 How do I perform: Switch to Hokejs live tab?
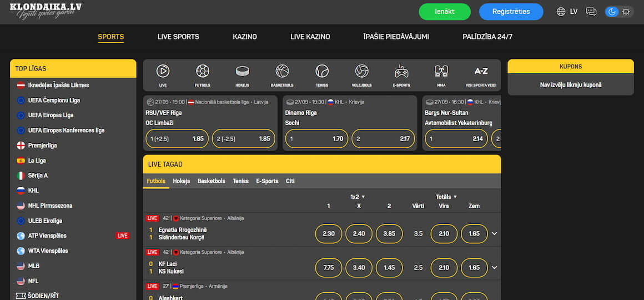click(182, 181)
